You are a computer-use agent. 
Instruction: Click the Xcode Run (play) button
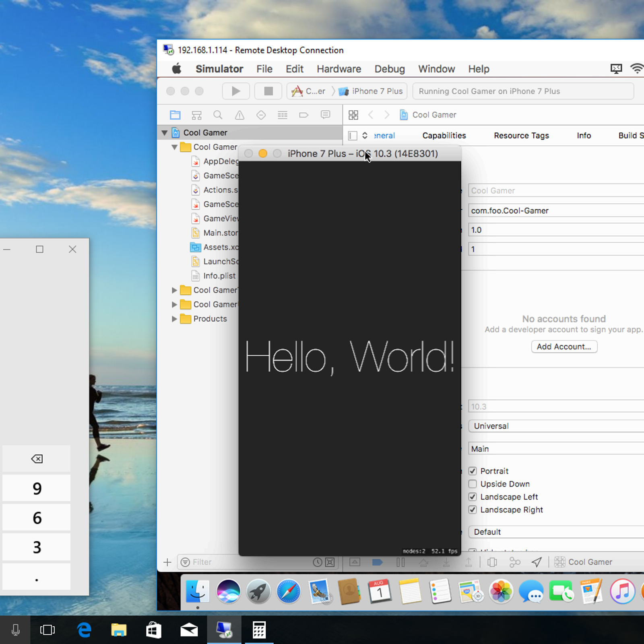[236, 91]
